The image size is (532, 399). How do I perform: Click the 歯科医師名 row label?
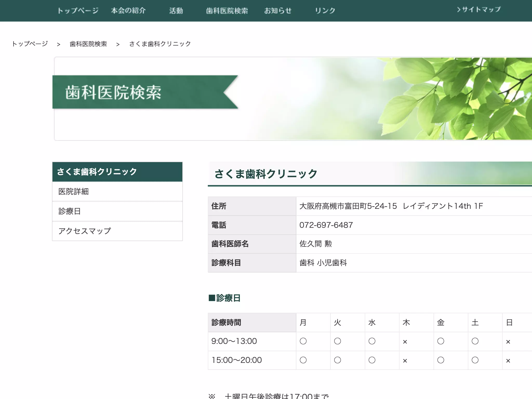click(252, 244)
